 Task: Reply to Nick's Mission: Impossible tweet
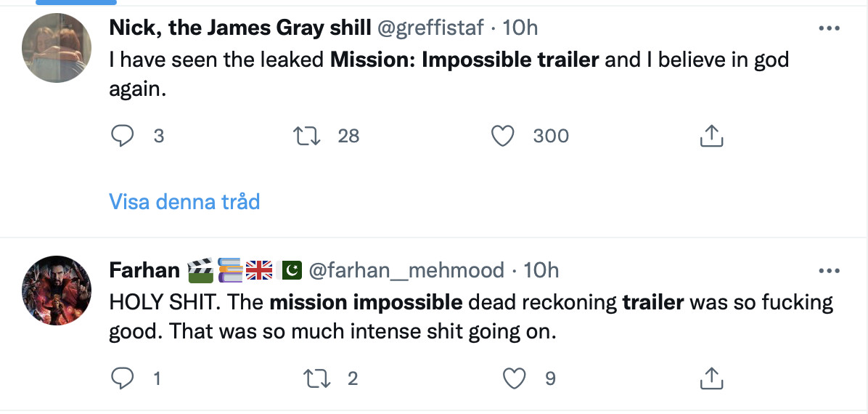point(123,136)
